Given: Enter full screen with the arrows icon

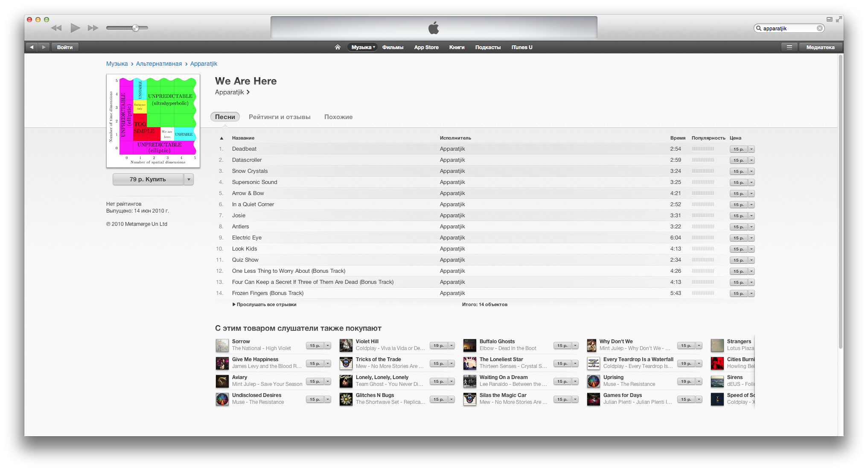Looking at the screenshot, I should pos(839,19).
